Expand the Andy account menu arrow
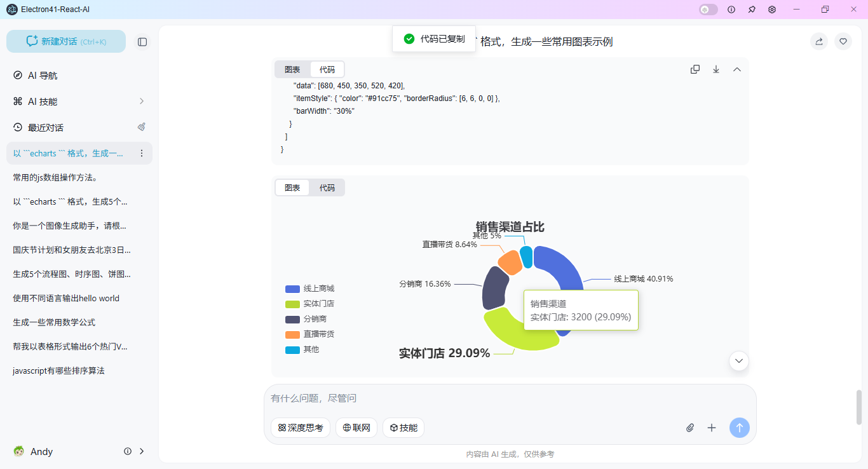Viewport: 868px width, 469px height. click(142, 451)
